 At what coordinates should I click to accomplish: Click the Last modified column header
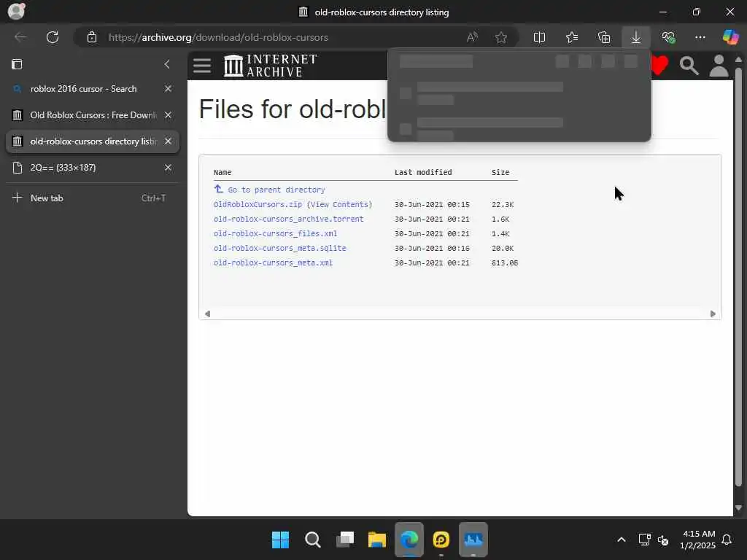tap(423, 172)
